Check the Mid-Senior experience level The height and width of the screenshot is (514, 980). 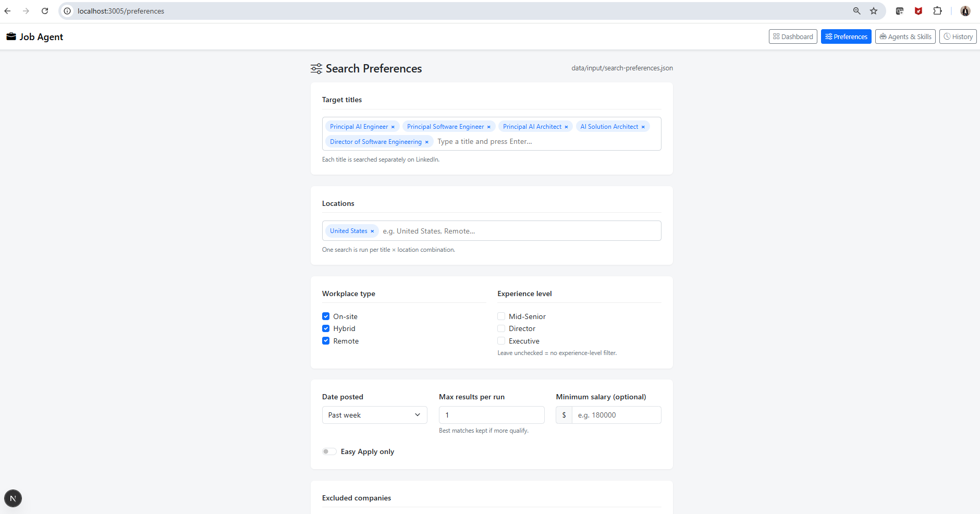501,316
